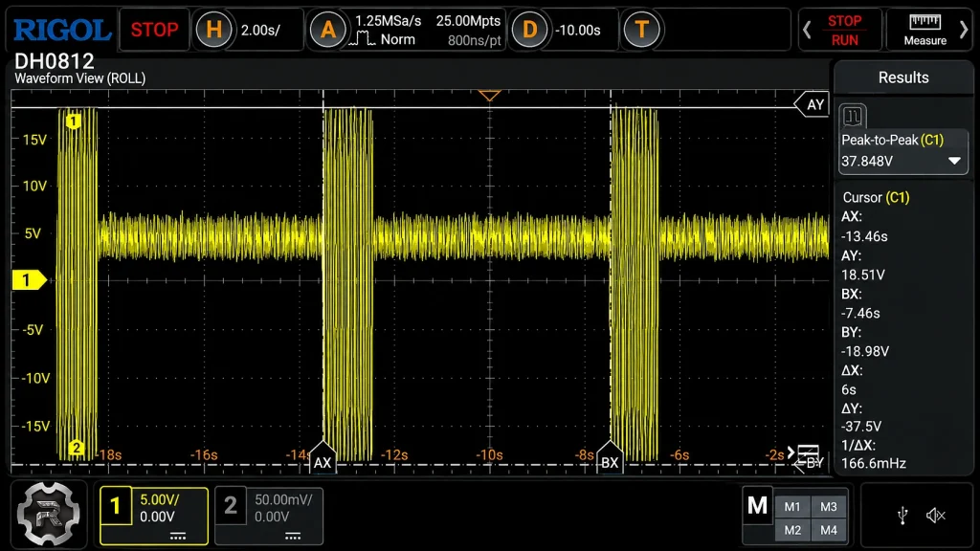Select the Peak-to-Peak (C1) measurement item

pyautogui.click(x=902, y=150)
